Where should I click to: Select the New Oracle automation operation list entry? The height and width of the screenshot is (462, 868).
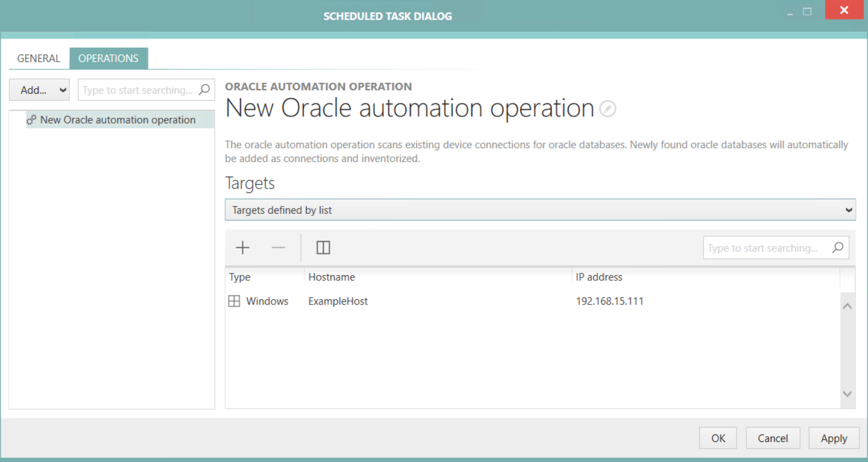(x=117, y=120)
